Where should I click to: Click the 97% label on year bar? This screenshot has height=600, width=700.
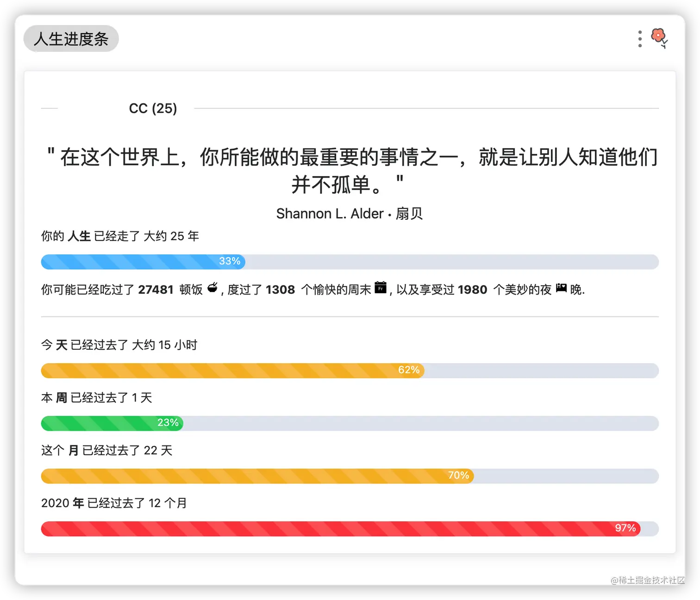pyautogui.click(x=625, y=528)
